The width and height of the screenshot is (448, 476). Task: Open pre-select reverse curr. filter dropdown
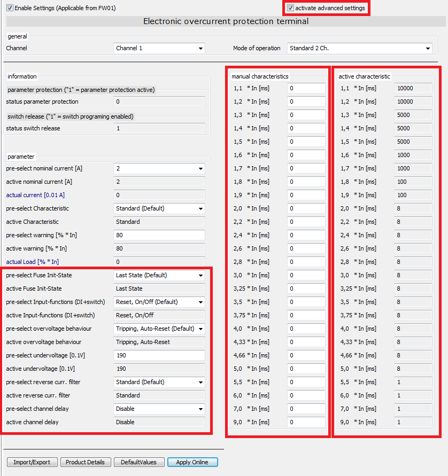pyautogui.click(x=159, y=382)
